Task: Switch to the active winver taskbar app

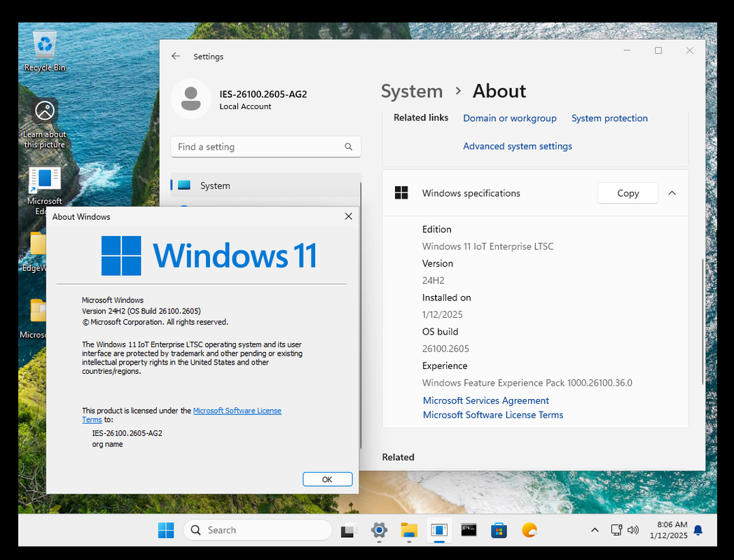Action: click(x=439, y=530)
